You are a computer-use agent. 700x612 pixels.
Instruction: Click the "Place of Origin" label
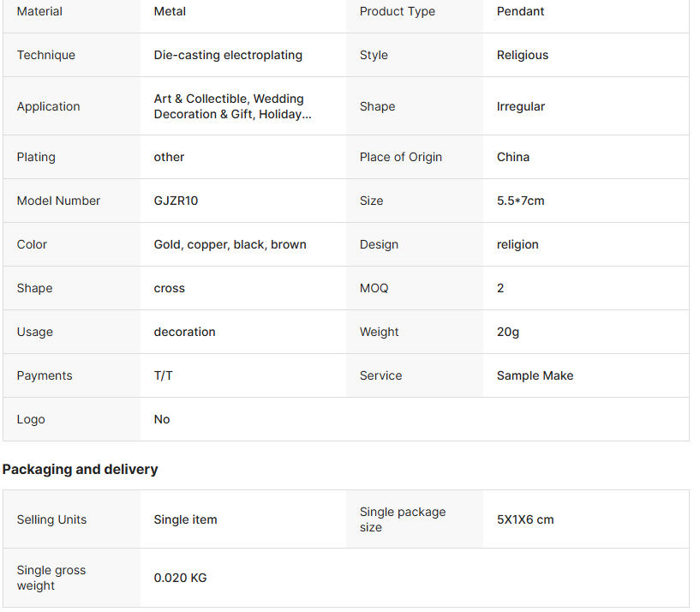401,157
